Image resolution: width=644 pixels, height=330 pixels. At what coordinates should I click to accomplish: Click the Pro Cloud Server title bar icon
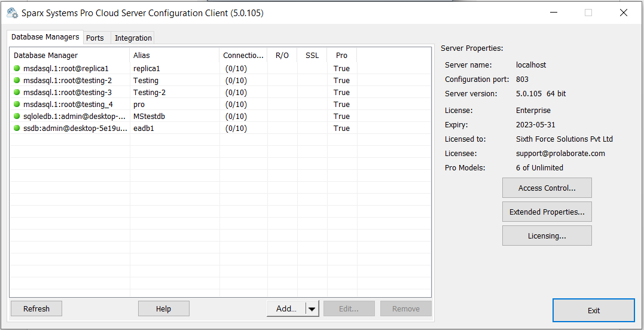(x=13, y=13)
